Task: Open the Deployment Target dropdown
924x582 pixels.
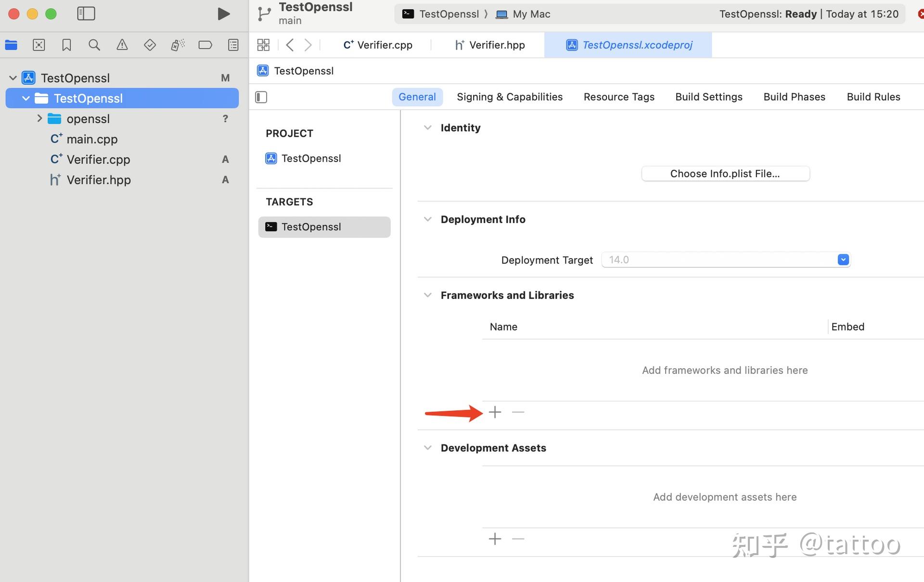Action: click(843, 260)
